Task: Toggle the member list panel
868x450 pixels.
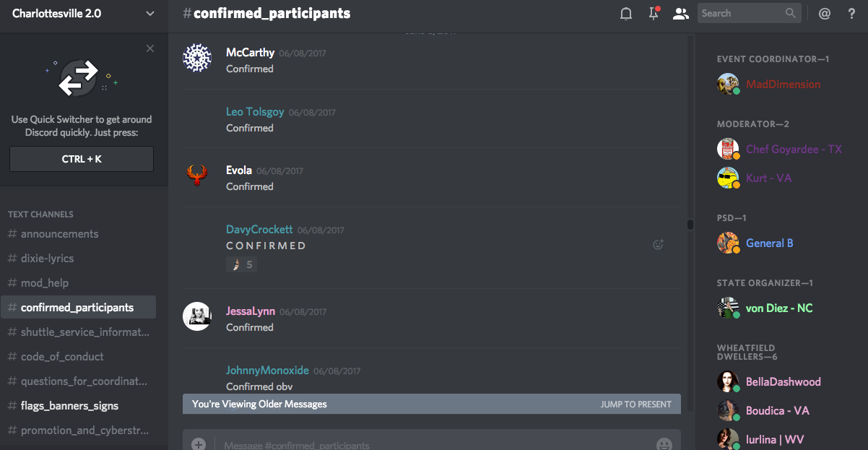Action: pyautogui.click(x=680, y=13)
